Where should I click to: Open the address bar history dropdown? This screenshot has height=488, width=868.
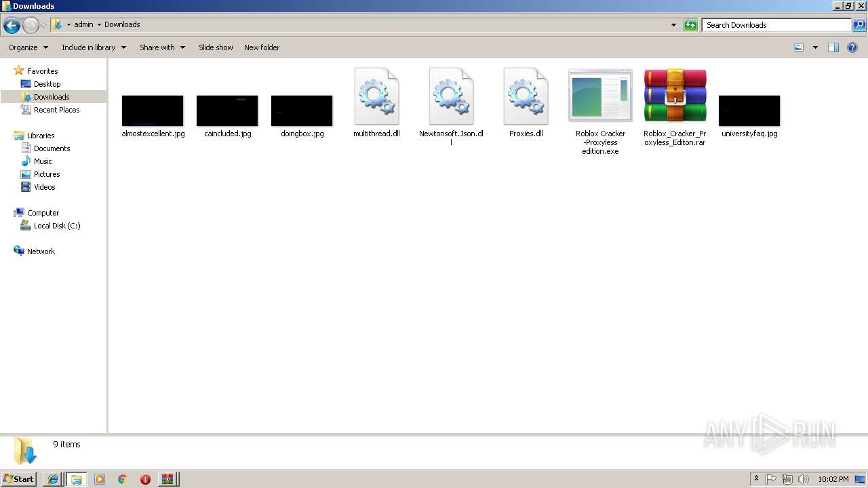click(673, 25)
